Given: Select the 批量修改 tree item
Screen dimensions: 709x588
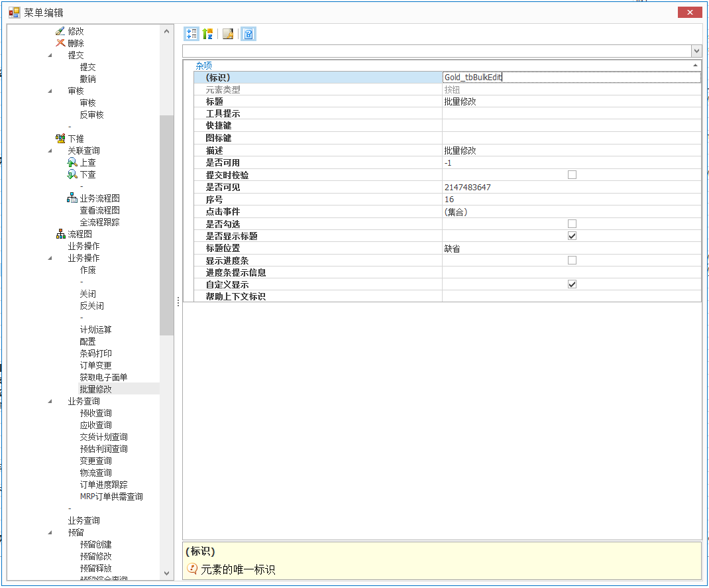Looking at the screenshot, I should point(96,389).
